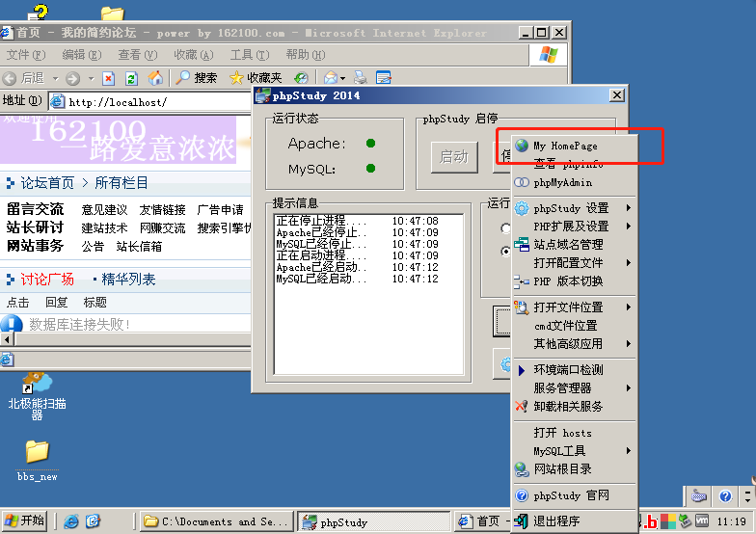This screenshot has width=756, height=534.
Task: Open 文件(F) menu in Internet Explorer
Action: (26, 55)
